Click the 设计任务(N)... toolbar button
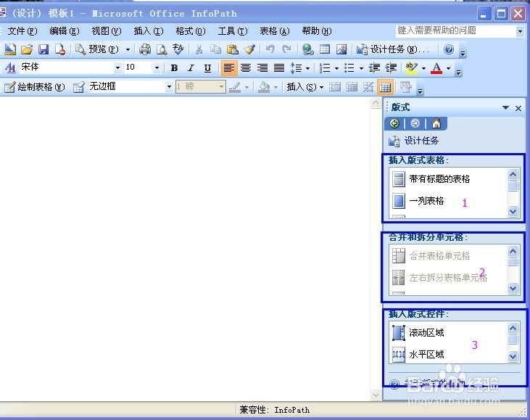Image resolution: width=530 pixels, height=420 pixels. [393, 50]
